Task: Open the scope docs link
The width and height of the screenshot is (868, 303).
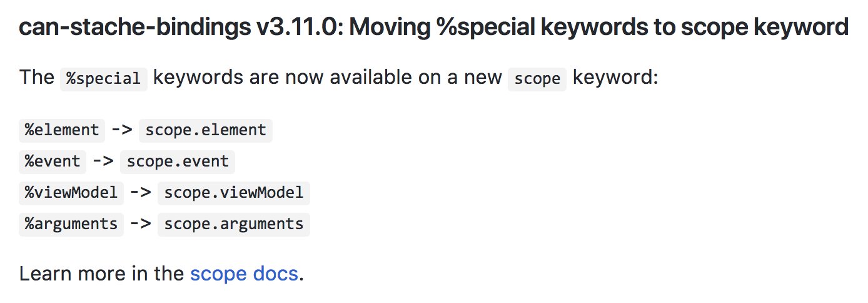Action: 244,274
